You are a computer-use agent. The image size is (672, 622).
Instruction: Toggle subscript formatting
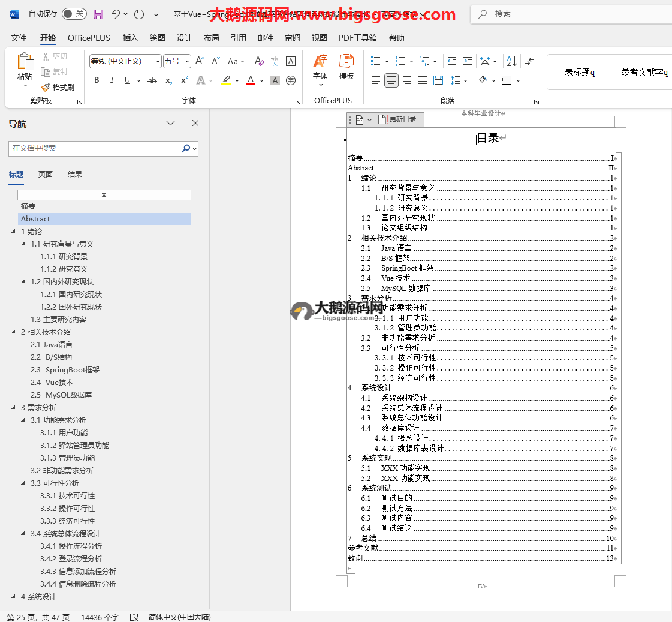coord(169,80)
